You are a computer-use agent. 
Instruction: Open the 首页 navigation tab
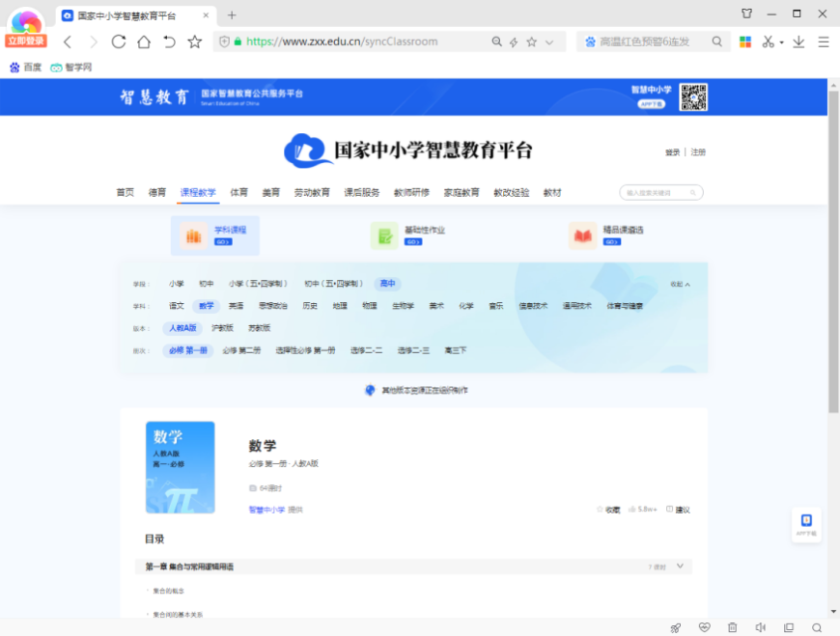[x=126, y=193]
